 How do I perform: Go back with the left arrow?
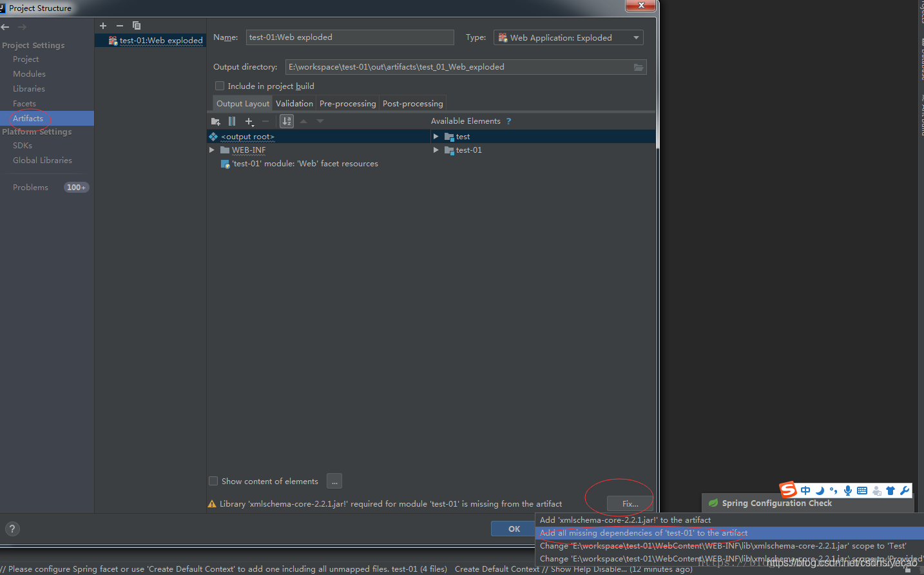[x=5, y=27]
